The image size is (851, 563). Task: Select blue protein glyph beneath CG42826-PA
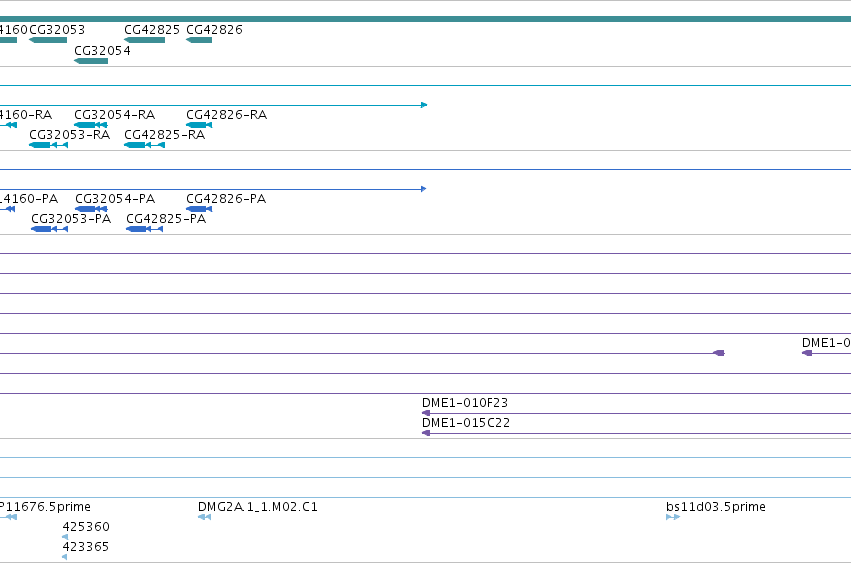(x=199, y=209)
